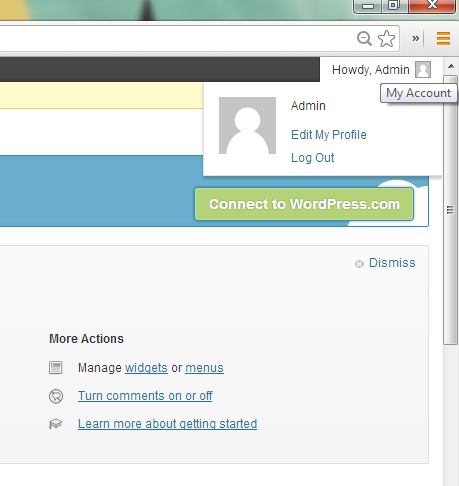Screen dimensions: 459x486
Task: Click the widgets icon beside Manage
Action: [x=55, y=368]
